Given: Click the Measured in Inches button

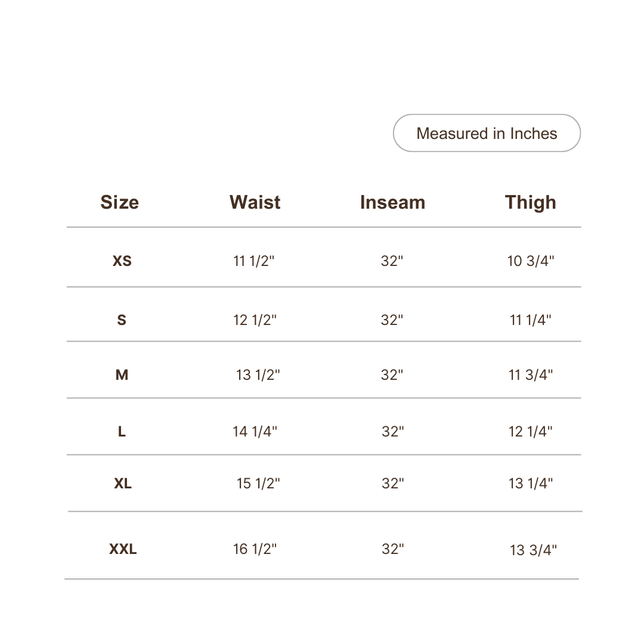Looking at the screenshot, I should (487, 133).
